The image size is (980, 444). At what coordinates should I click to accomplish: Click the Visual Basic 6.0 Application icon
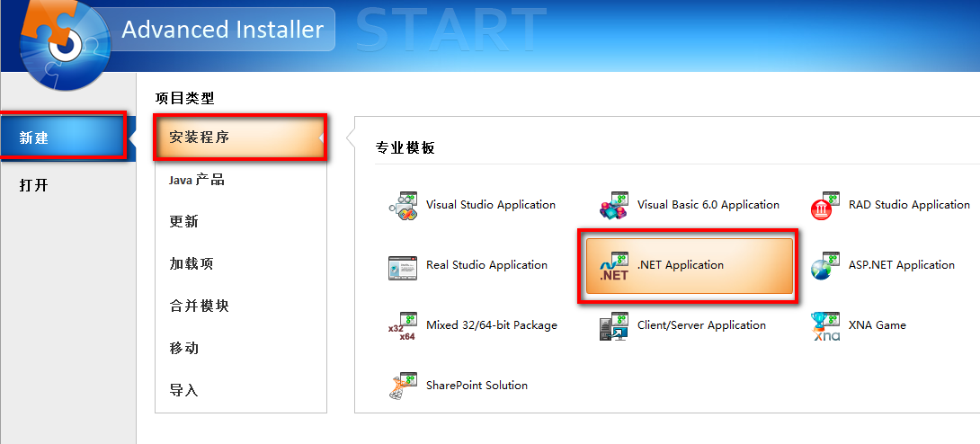(x=614, y=206)
